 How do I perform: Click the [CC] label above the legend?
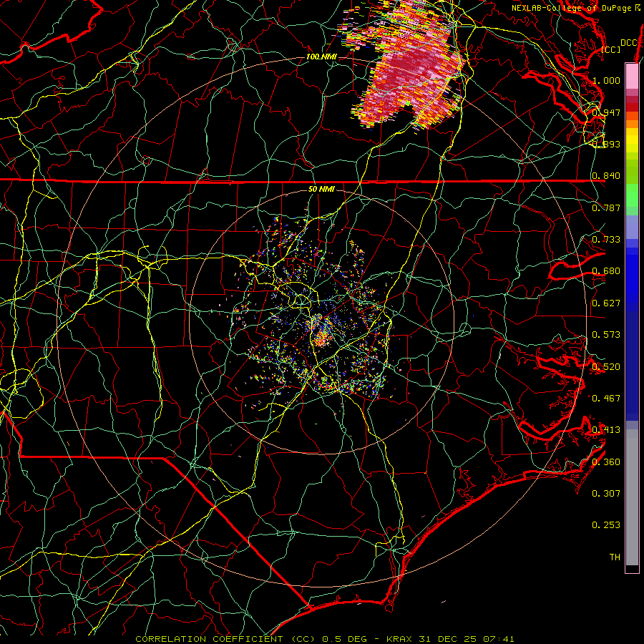pos(611,49)
